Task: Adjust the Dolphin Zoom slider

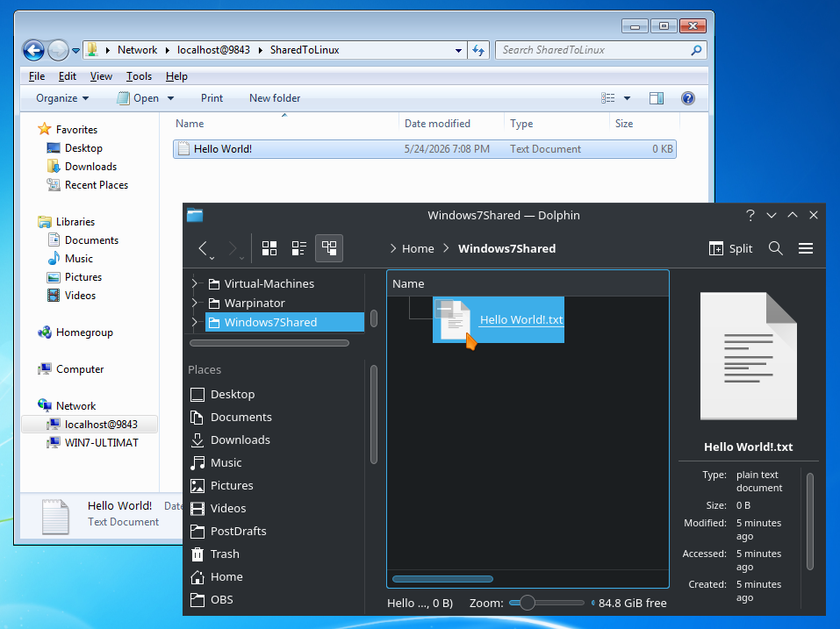Action: [x=547, y=603]
